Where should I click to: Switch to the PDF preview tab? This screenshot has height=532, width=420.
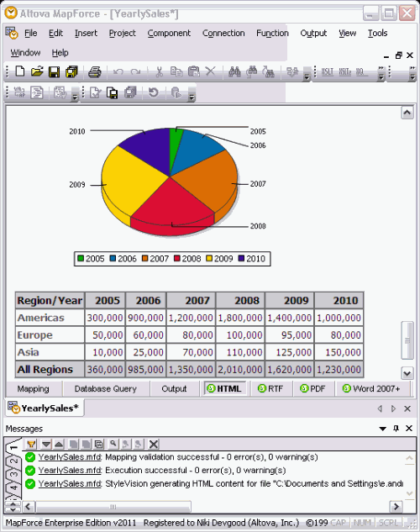click(312, 389)
